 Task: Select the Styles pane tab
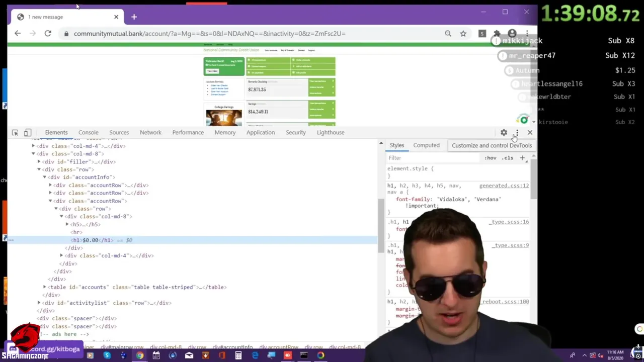coord(396,145)
